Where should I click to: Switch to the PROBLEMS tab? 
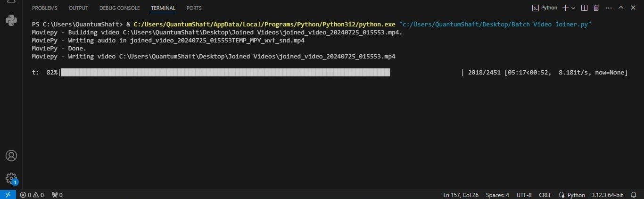click(45, 8)
